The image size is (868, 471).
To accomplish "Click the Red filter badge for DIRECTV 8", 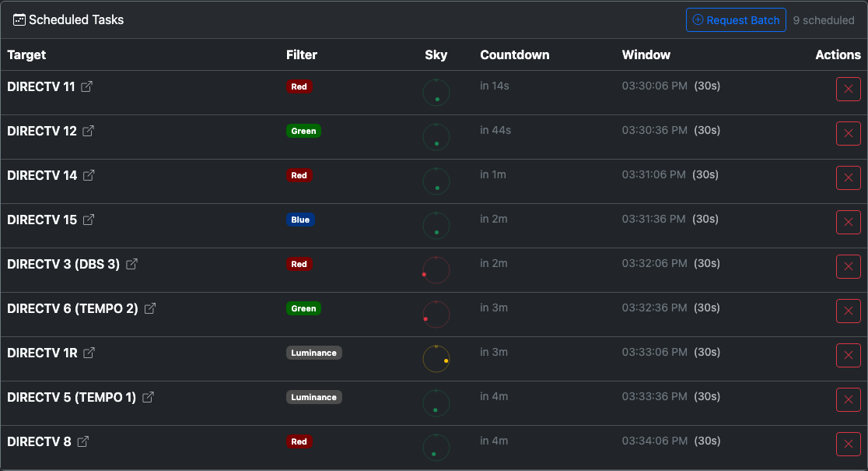I will [299, 441].
